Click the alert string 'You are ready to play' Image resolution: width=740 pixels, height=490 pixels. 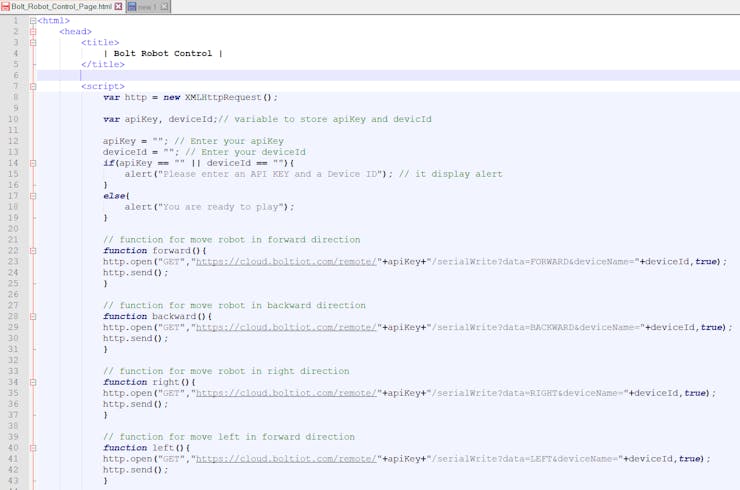[223, 207]
